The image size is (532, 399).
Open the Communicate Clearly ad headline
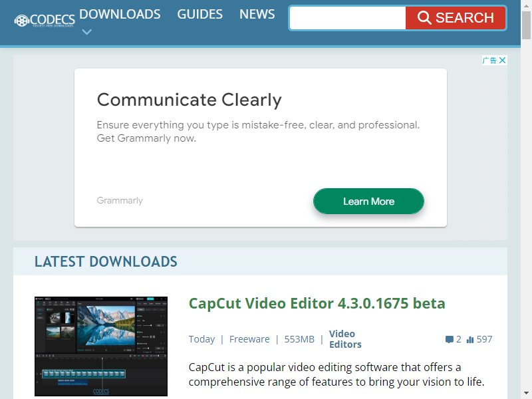[190, 100]
